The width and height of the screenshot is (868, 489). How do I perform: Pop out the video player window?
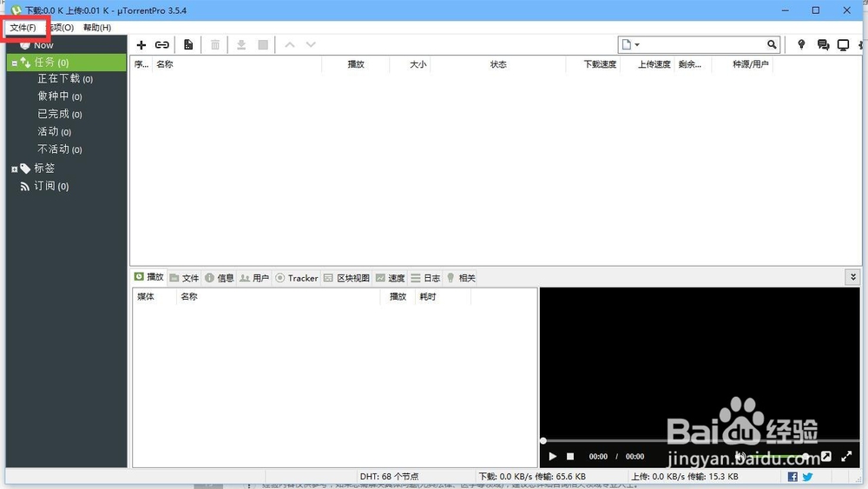826,456
